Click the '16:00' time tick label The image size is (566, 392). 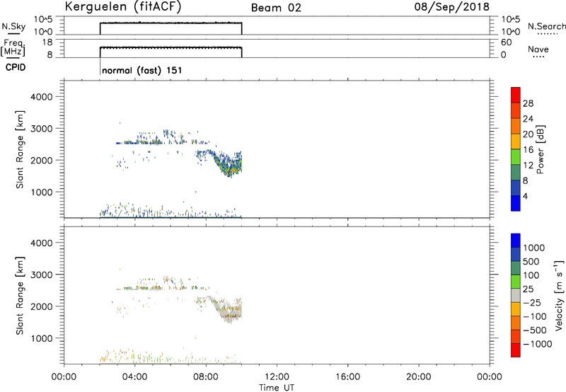tap(347, 377)
